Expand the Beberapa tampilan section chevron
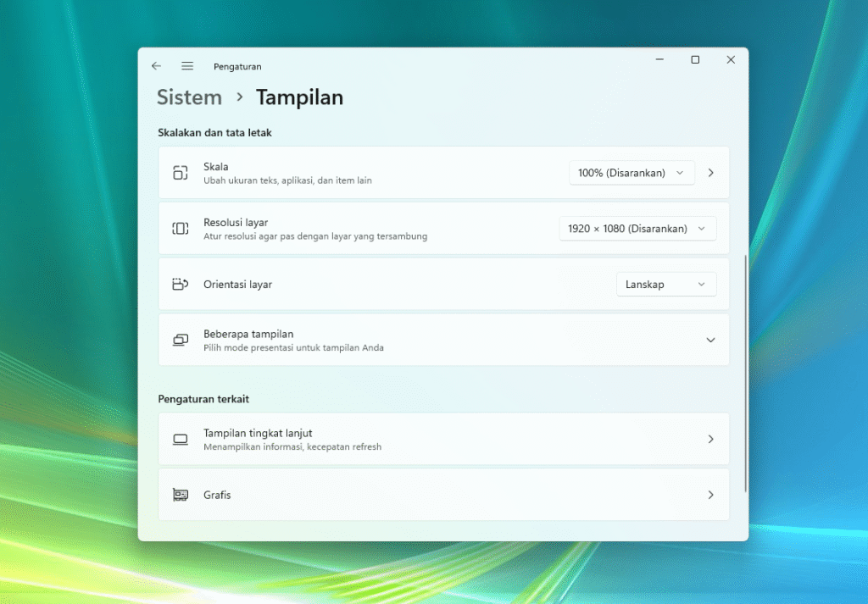Screen dimensions: 868x604 click(x=710, y=341)
